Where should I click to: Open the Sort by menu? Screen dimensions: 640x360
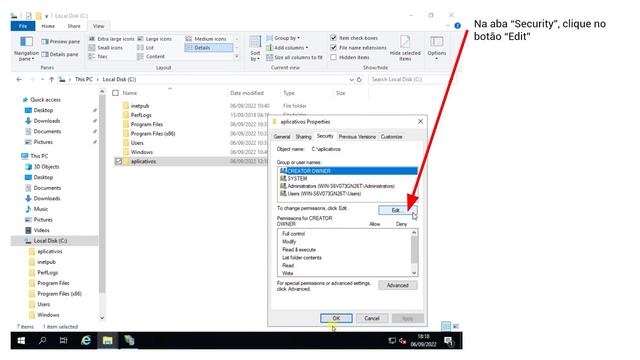pos(255,49)
